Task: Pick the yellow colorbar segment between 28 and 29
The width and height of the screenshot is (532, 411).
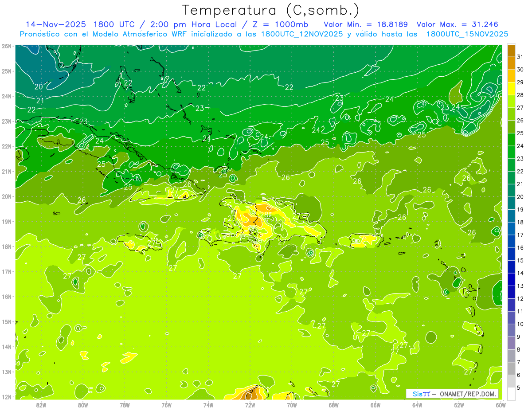Action: tap(512, 88)
